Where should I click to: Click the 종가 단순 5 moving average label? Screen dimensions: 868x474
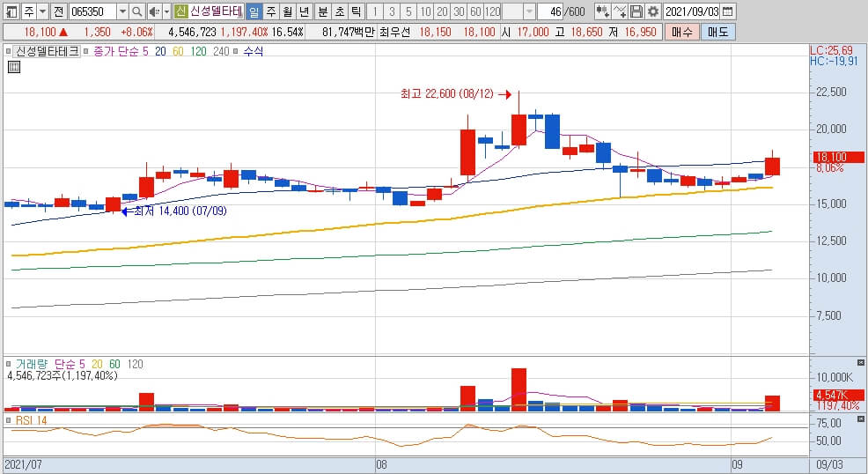120,51
